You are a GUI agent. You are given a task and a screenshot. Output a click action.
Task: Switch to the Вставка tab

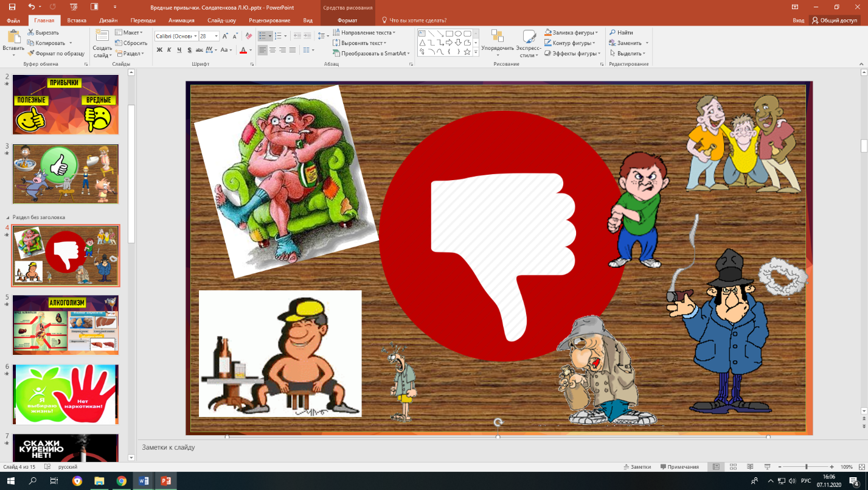point(77,20)
